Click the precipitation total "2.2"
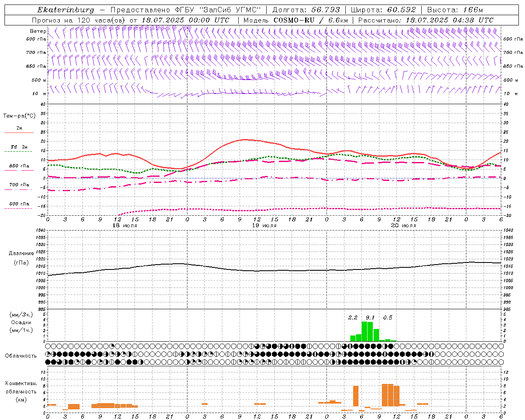Image resolution: width=525 pixels, height=420 pixels. click(x=353, y=317)
